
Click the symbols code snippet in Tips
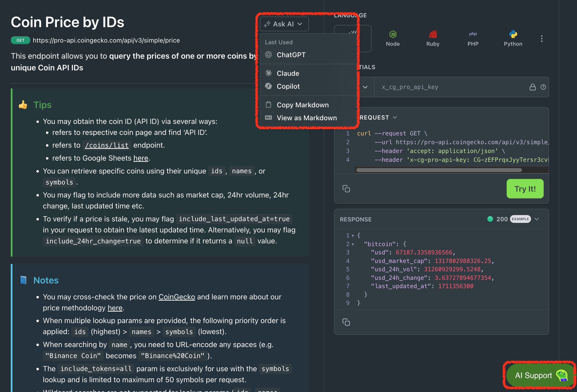click(59, 182)
